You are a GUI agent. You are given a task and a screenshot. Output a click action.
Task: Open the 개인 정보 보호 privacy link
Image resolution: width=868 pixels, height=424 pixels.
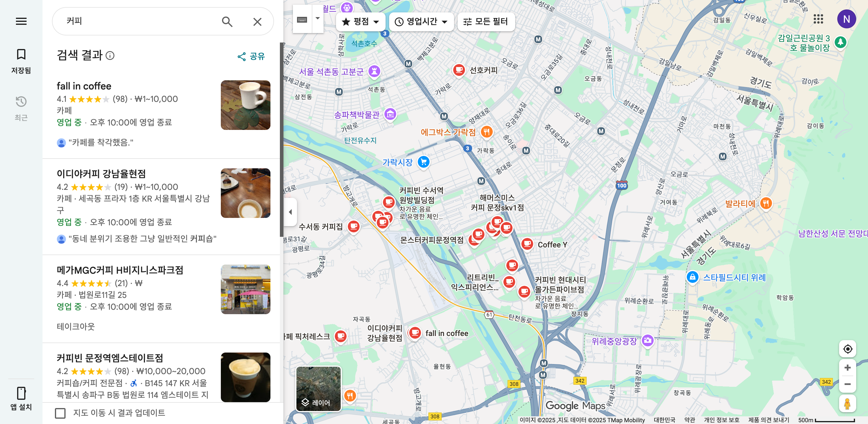click(722, 420)
